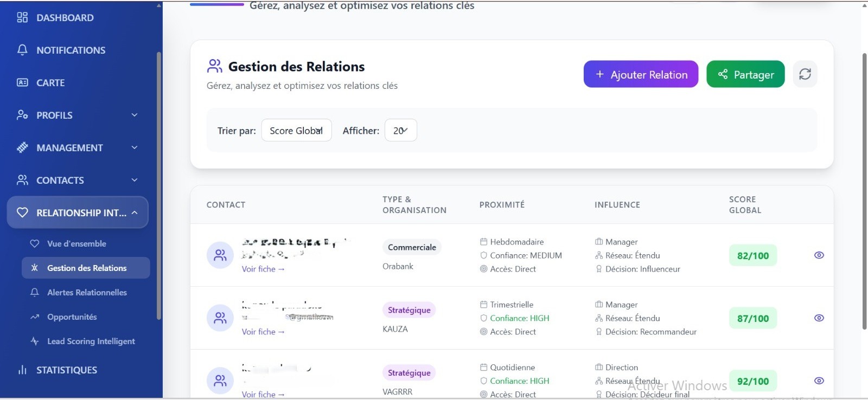Open Vue d'ensemble menu item

[x=76, y=244]
